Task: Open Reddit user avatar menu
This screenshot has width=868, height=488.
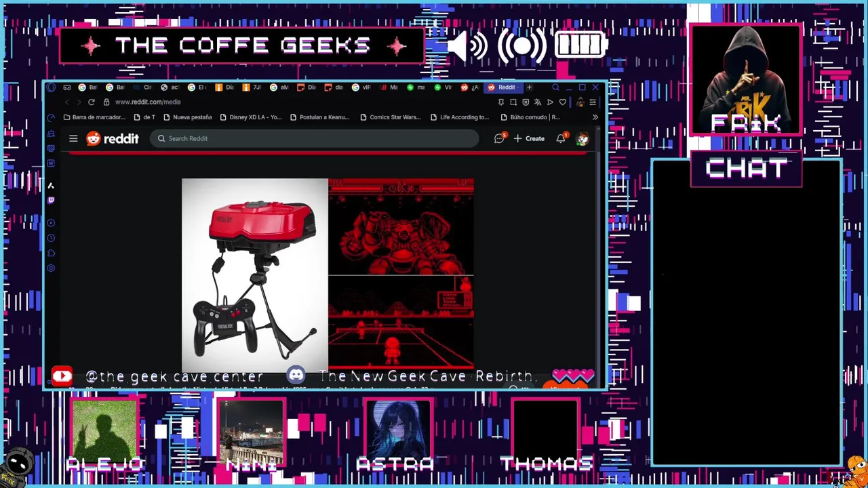Action: click(x=583, y=139)
